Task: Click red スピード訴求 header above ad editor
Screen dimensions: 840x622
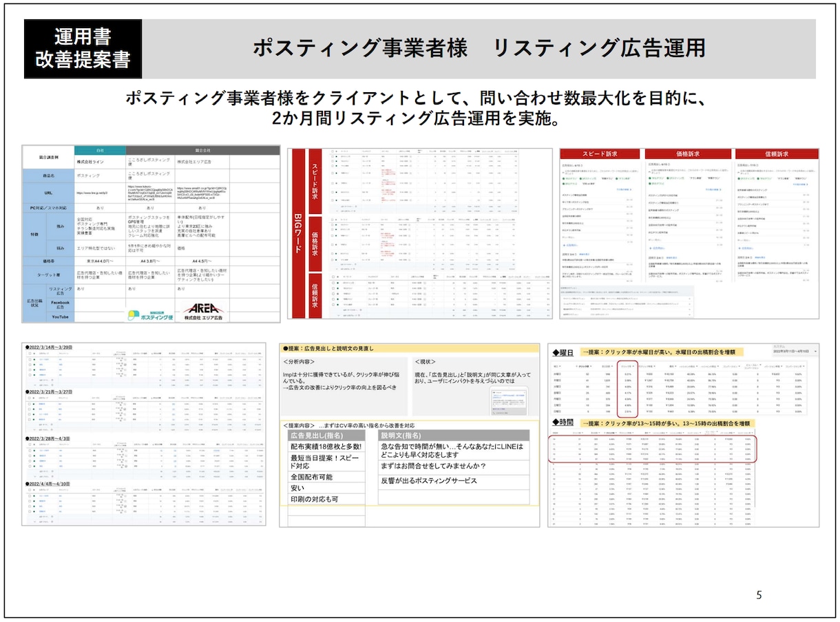Action: pyautogui.click(x=598, y=154)
